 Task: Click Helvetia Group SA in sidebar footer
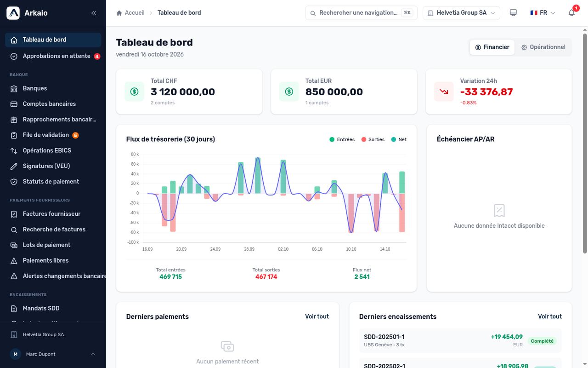[53, 334]
